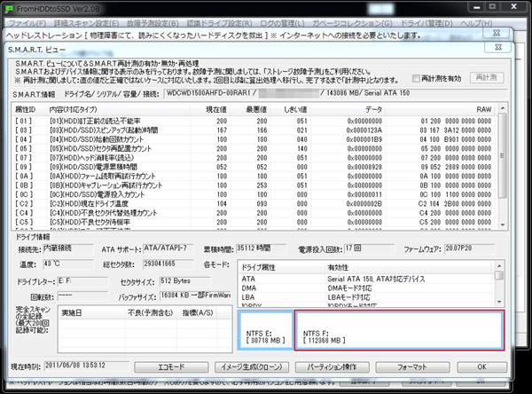
Task: Confirm with the OK button
Action: 481,367
